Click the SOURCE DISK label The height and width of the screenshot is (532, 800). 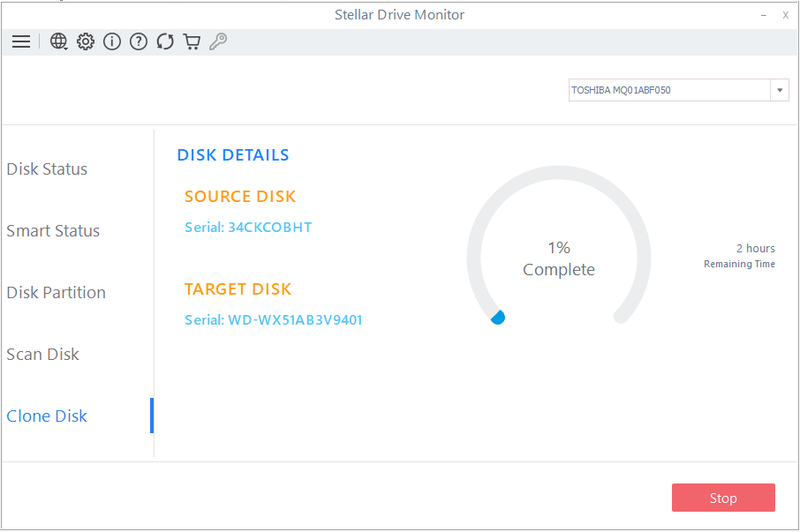tap(240, 197)
